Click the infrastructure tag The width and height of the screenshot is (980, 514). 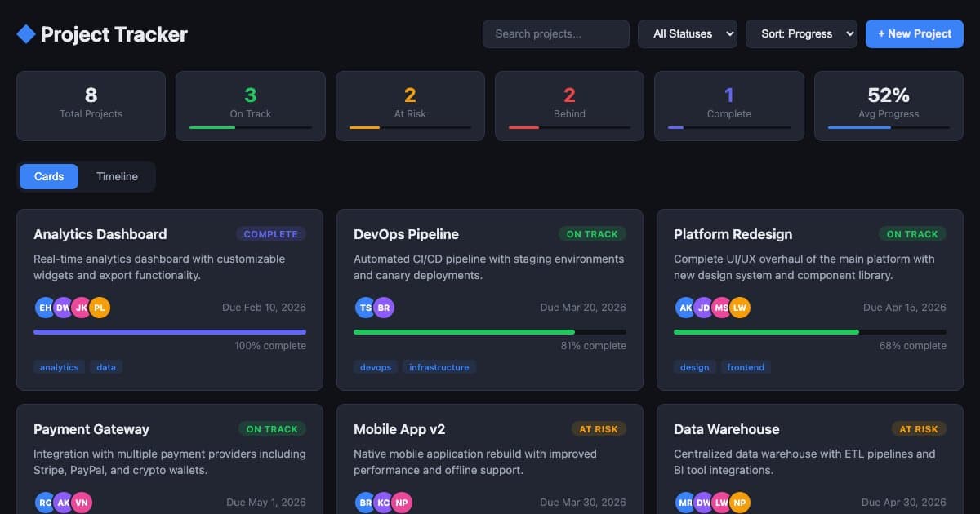click(x=439, y=367)
